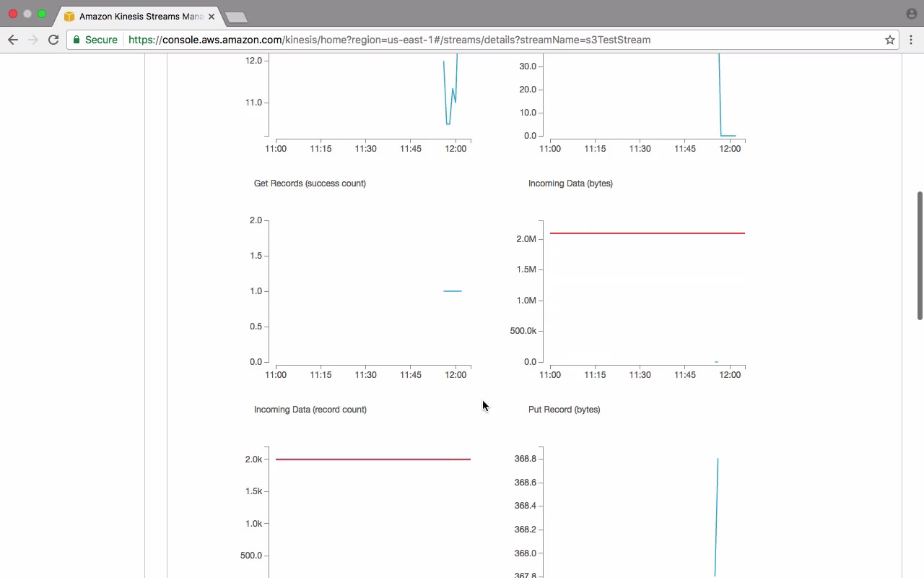Open the Chrome three-dot menu
Screen dimensions: 924x578
tap(911, 40)
